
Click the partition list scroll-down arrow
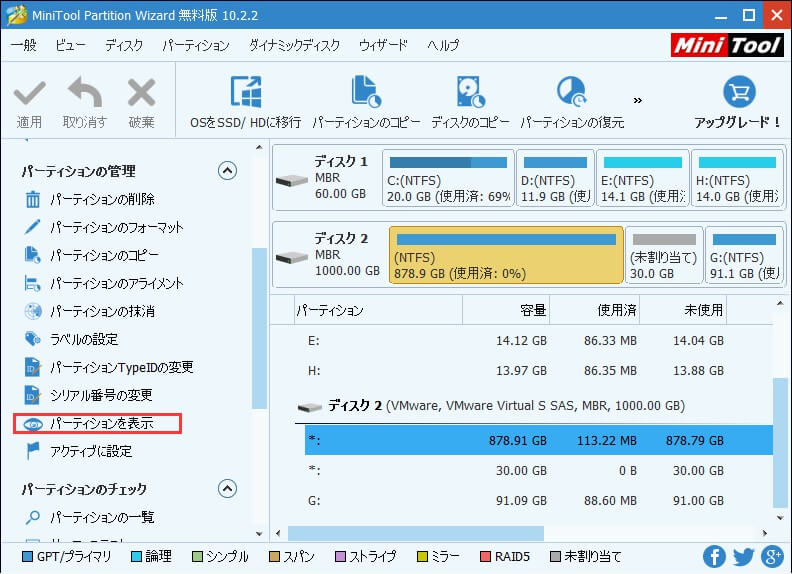click(x=780, y=518)
